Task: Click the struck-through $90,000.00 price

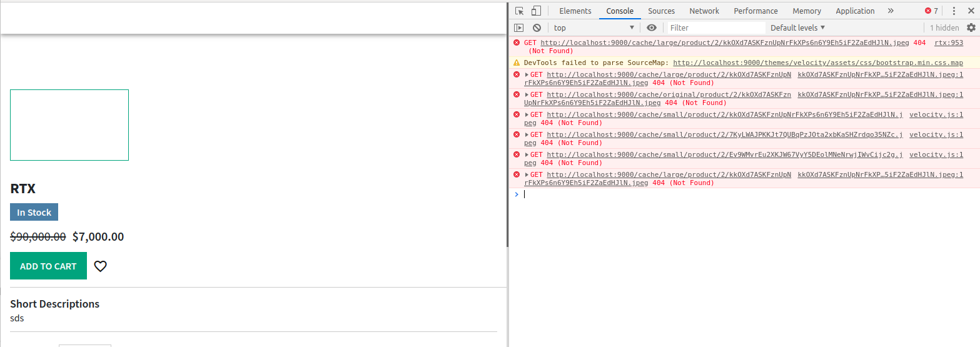Action: (x=38, y=236)
